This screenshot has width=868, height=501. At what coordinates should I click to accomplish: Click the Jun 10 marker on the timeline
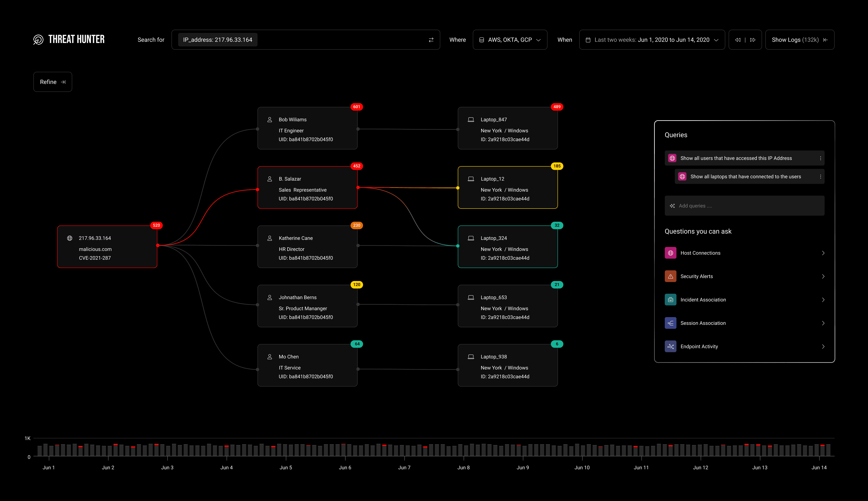pos(582,467)
